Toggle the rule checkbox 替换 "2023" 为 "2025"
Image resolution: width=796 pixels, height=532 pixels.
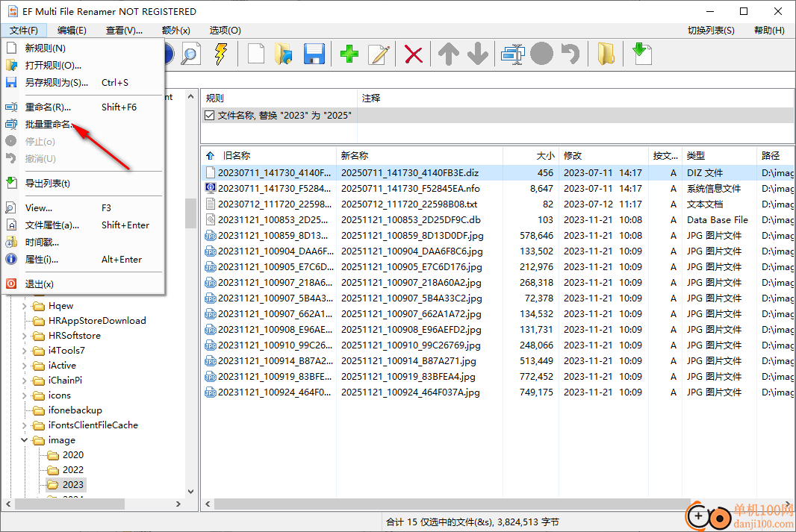click(x=209, y=115)
